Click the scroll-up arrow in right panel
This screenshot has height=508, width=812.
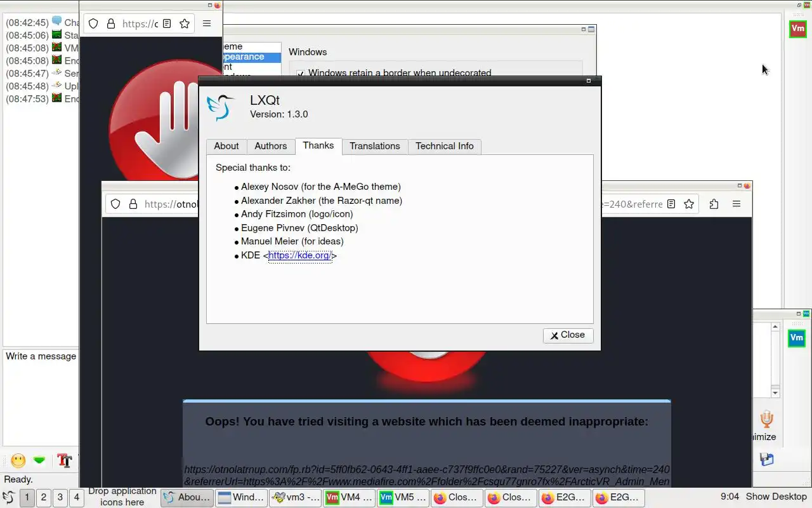(x=775, y=327)
